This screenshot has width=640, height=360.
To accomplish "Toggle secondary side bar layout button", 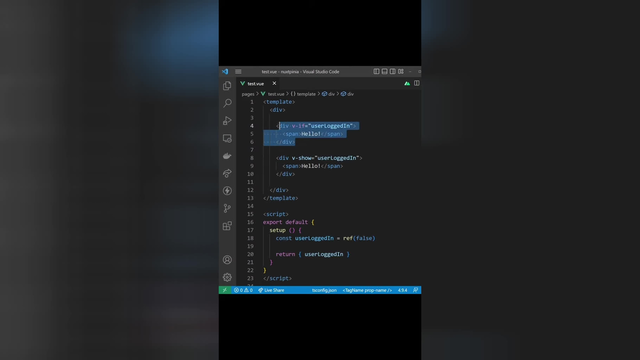I will (393, 71).
